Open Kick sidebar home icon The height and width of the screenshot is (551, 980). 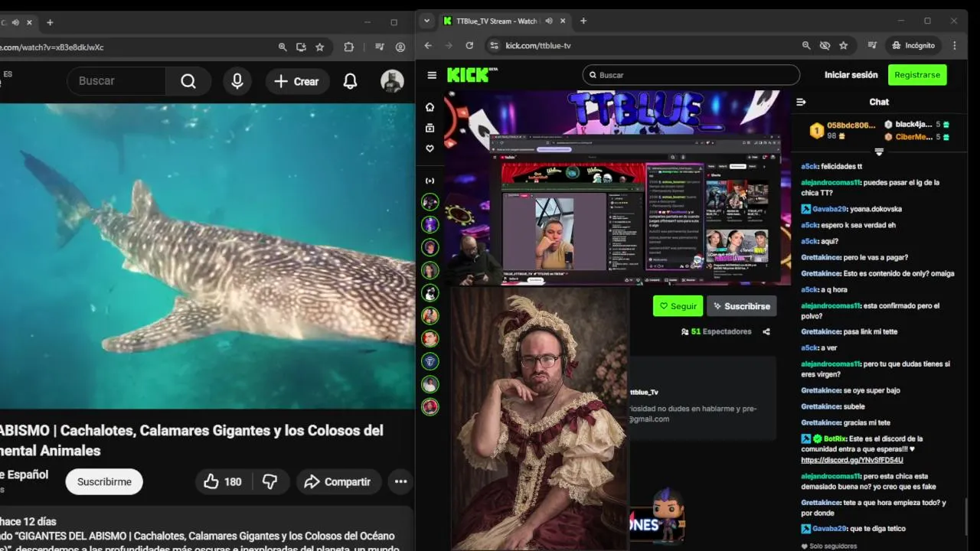tap(430, 107)
